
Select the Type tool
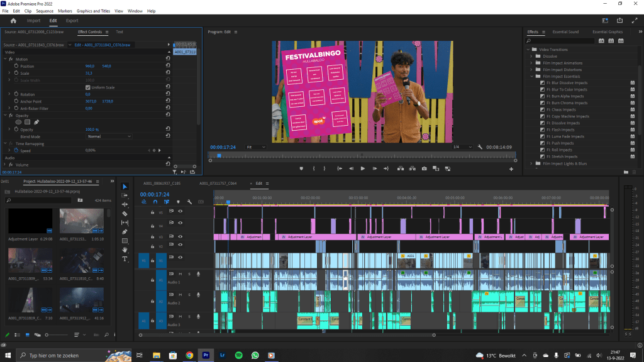[125, 258]
